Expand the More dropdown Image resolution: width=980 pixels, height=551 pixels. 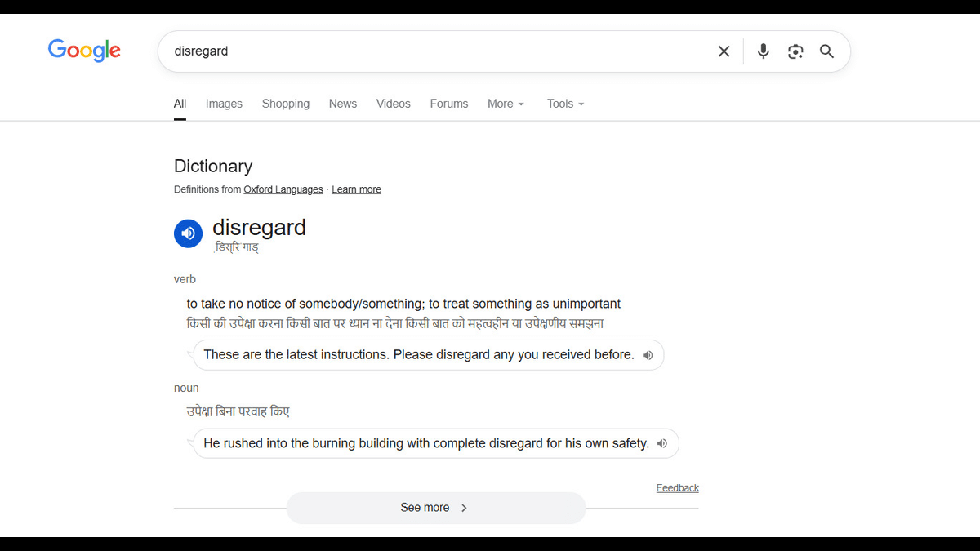[x=506, y=104]
